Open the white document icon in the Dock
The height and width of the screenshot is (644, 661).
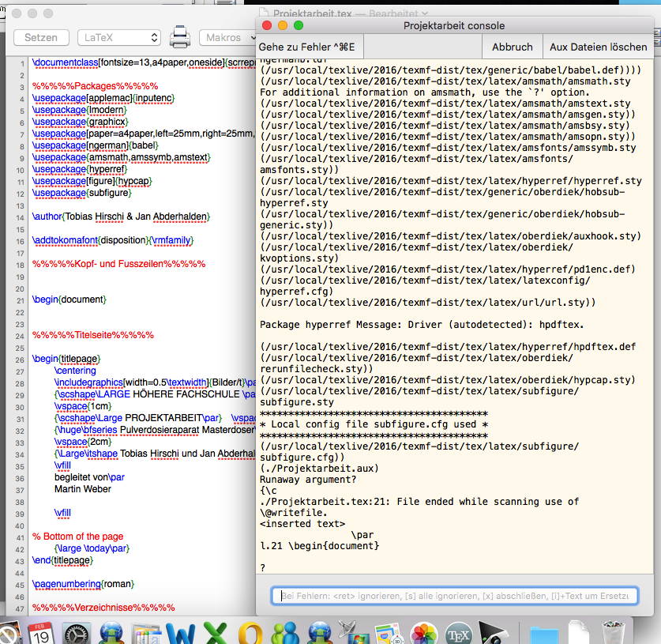(578, 633)
